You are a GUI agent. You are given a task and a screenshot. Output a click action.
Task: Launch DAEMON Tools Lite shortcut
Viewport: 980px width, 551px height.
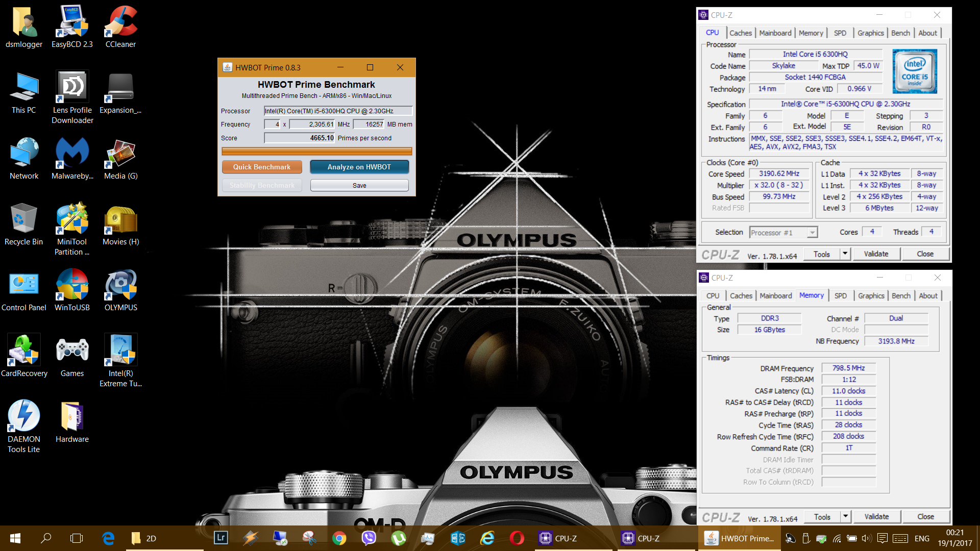24,427
